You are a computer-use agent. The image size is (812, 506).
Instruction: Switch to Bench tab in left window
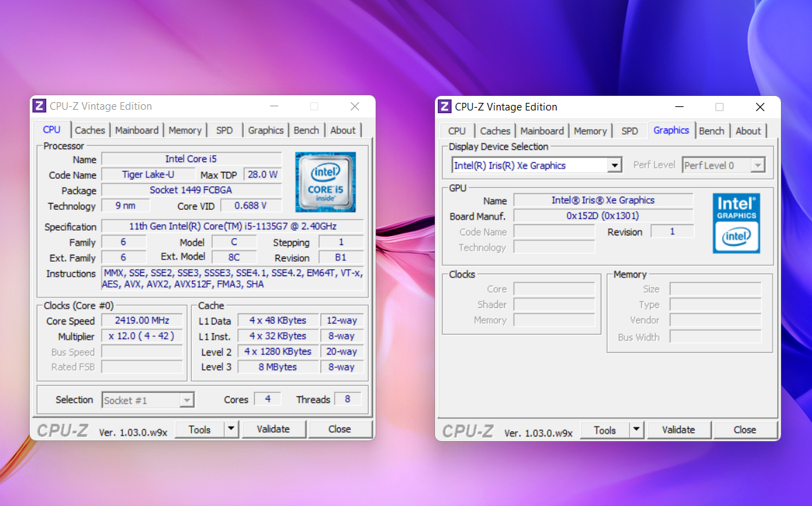pyautogui.click(x=306, y=130)
